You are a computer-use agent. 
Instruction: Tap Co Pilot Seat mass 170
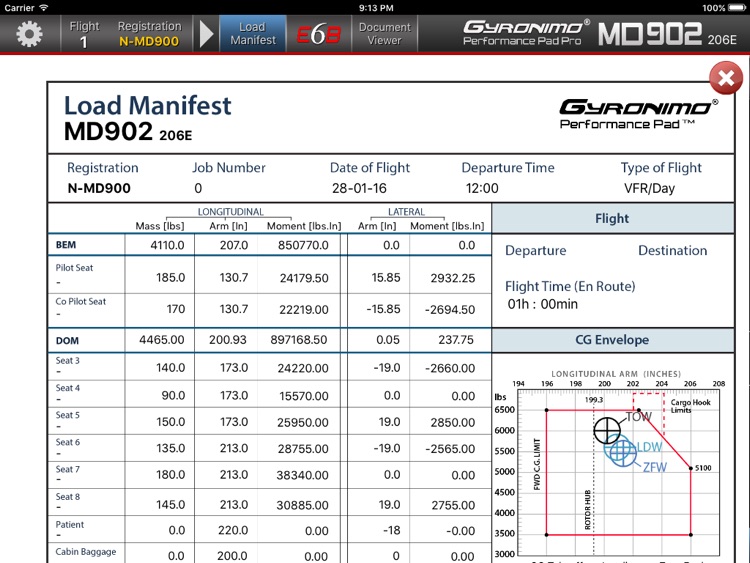pos(176,309)
